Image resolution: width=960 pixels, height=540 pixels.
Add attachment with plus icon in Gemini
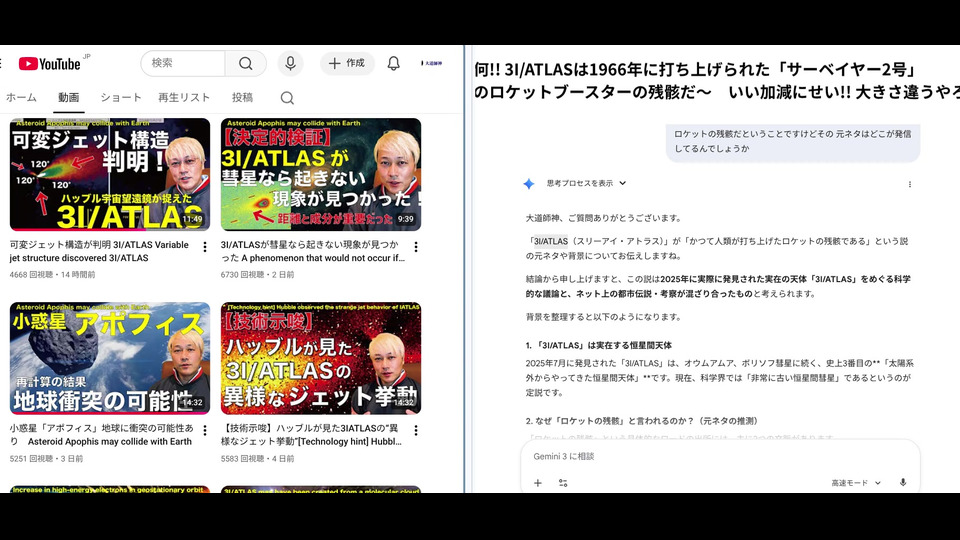click(x=538, y=482)
